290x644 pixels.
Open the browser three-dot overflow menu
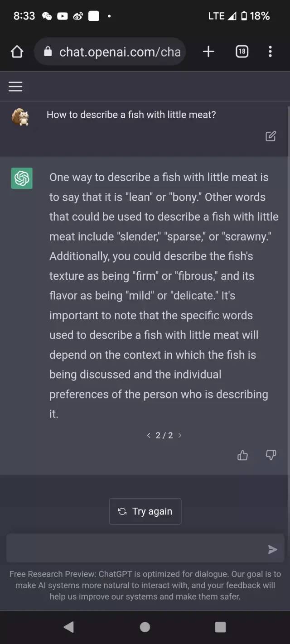tap(270, 52)
